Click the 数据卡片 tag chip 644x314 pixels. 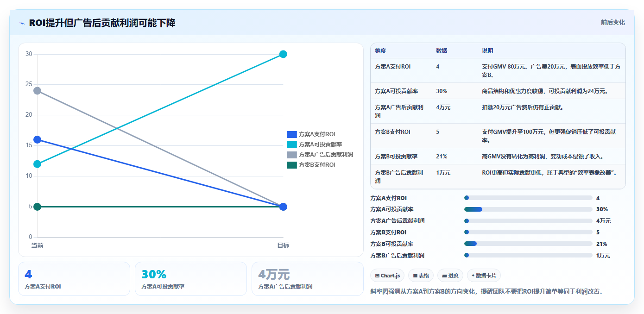tap(484, 276)
